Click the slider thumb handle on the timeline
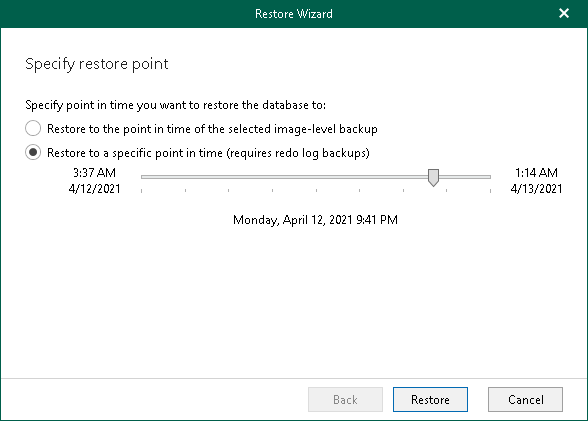Screen dimensions: 588x421 [433, 177]
